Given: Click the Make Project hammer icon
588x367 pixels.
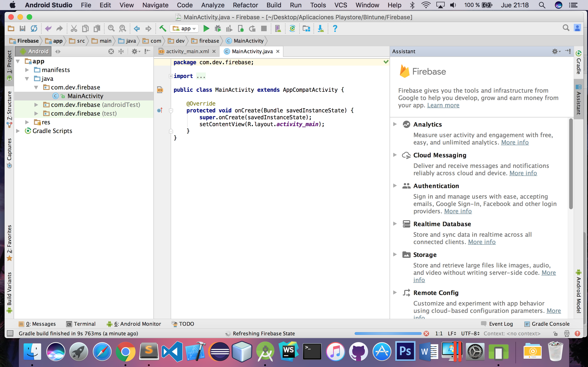Looking at the screenshot, I should coord(163,29).
